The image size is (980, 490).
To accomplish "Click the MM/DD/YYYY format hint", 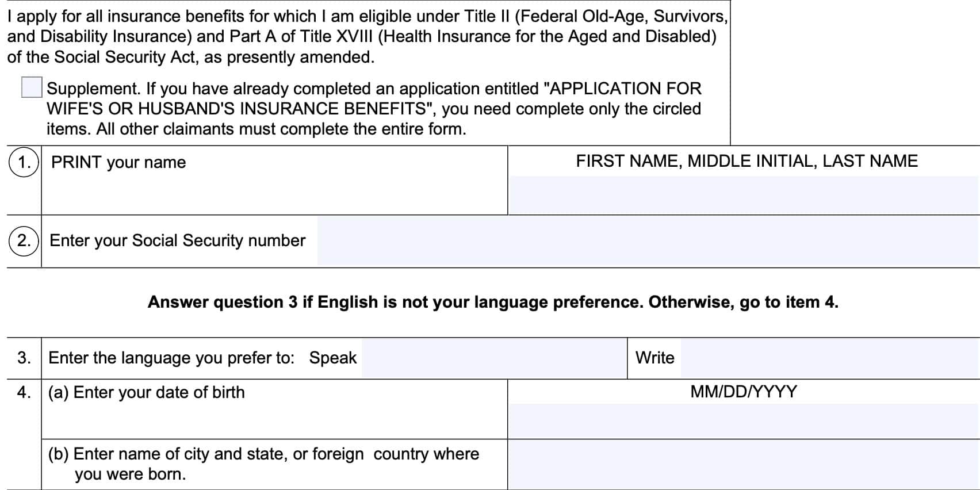I will point(744,392).
